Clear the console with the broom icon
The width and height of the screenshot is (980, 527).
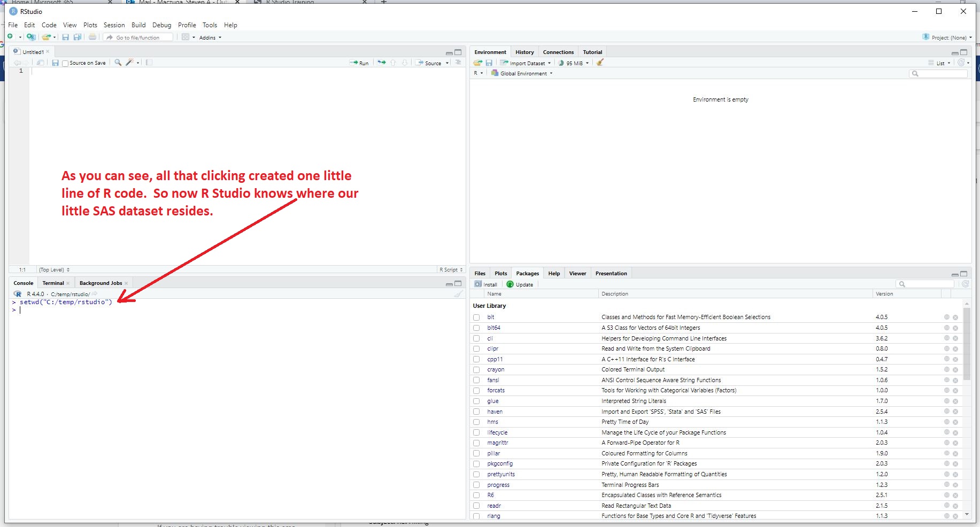coord(458,294)
